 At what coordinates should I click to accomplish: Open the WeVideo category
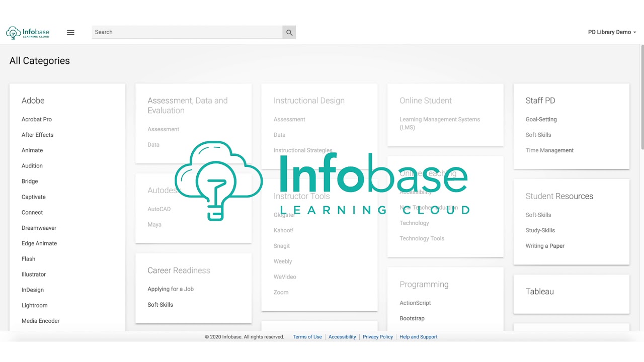[285, 277]
